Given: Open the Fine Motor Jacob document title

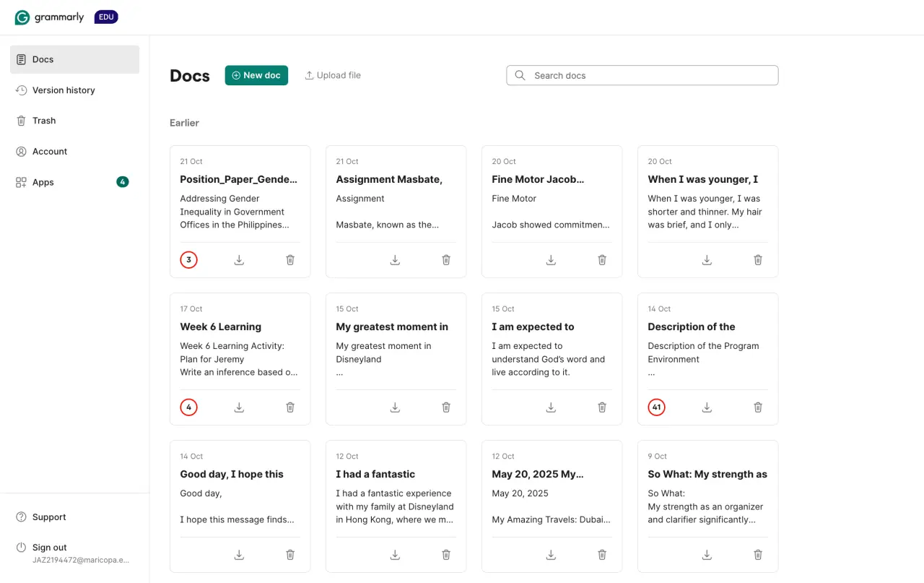Looking at the screenshot, I should click(x=538, y=179).
